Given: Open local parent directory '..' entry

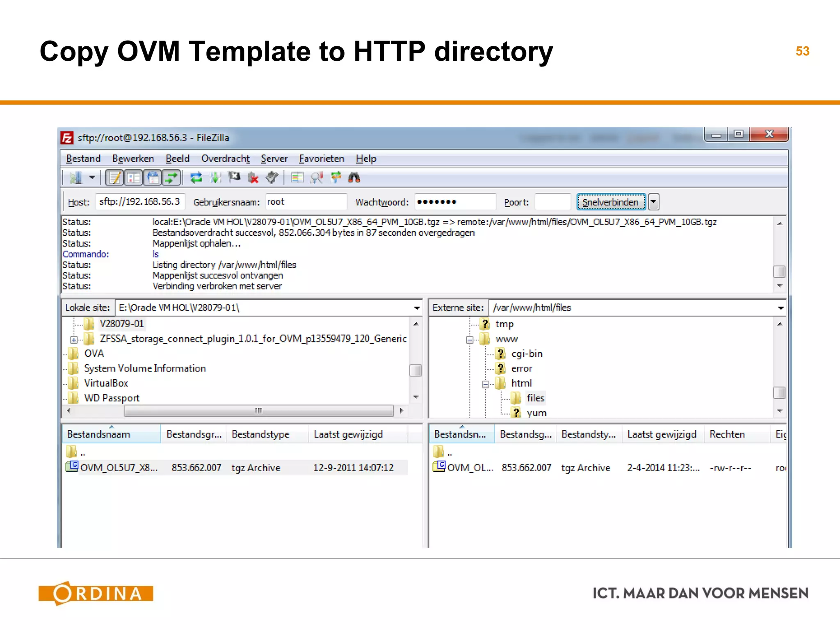Looking at the screenshot, I should tap(76, 452).
